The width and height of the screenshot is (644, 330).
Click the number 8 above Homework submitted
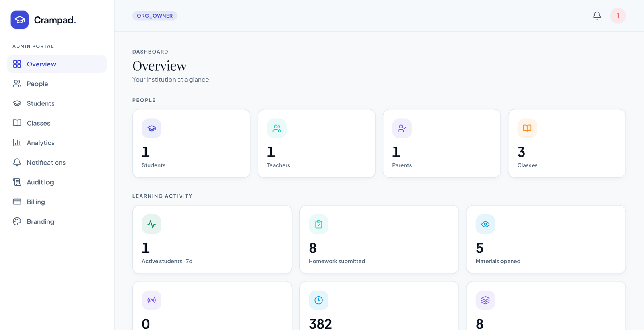click(313, 248)
